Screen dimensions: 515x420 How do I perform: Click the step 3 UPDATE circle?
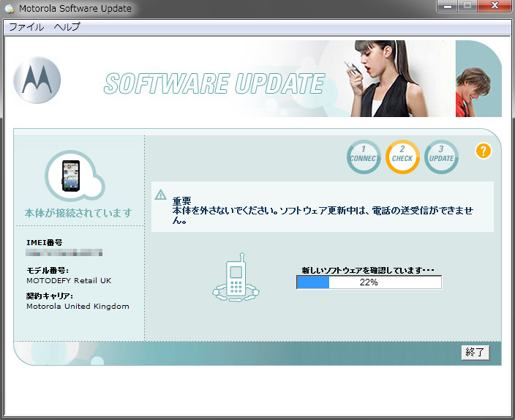441,157
